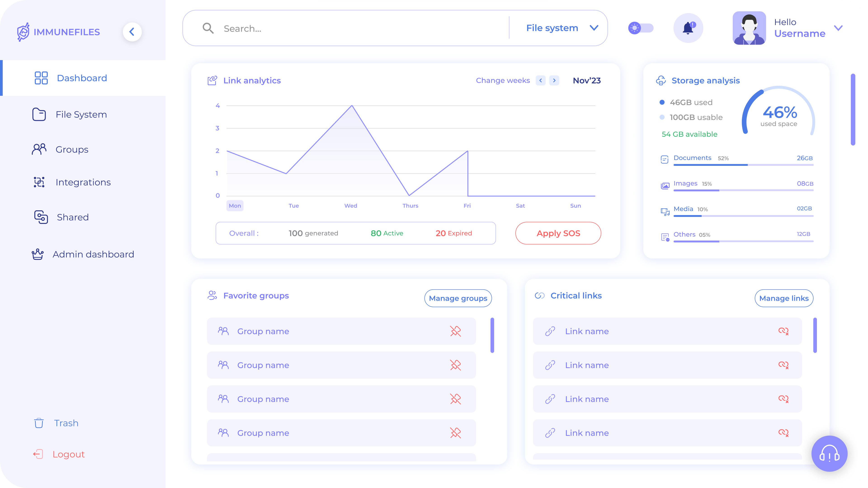The width and height of the screenshot is (868, 488).
Task: Click the search magnifier icon
Action: 208,28
